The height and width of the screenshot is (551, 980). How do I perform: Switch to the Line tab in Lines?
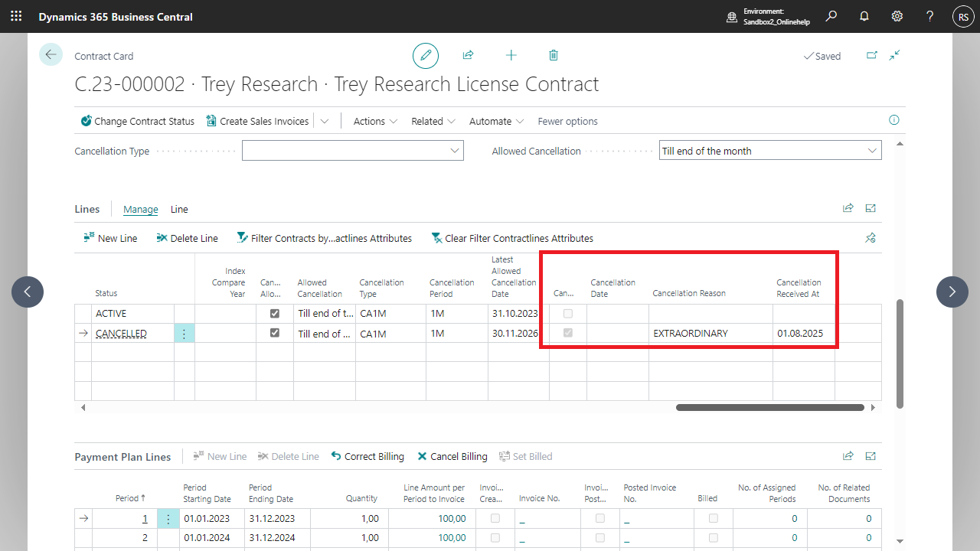[179, 209]
